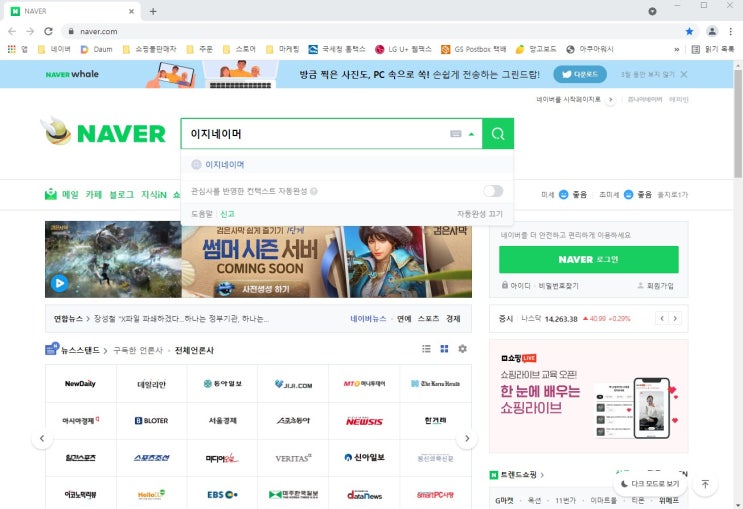Image resolution: width=743 pixels, height=509 pixels.
Task: Switch newsstand to list view icon
Action: point(426,349)
